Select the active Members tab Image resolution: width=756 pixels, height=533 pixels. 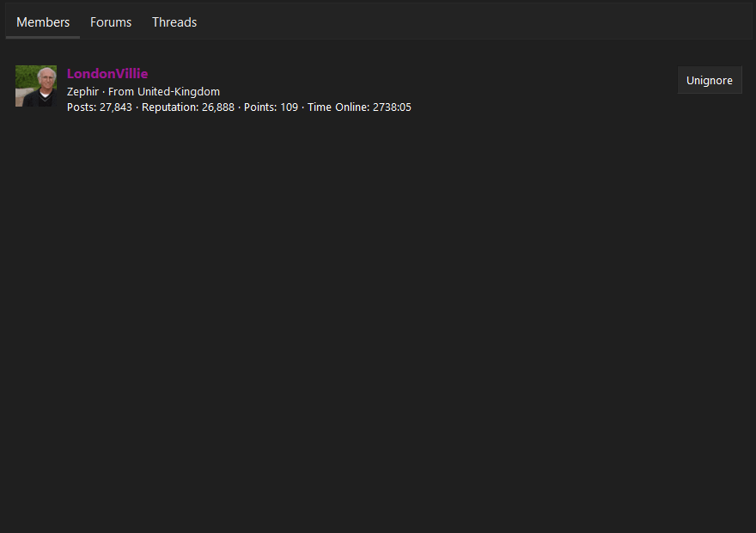43,22
